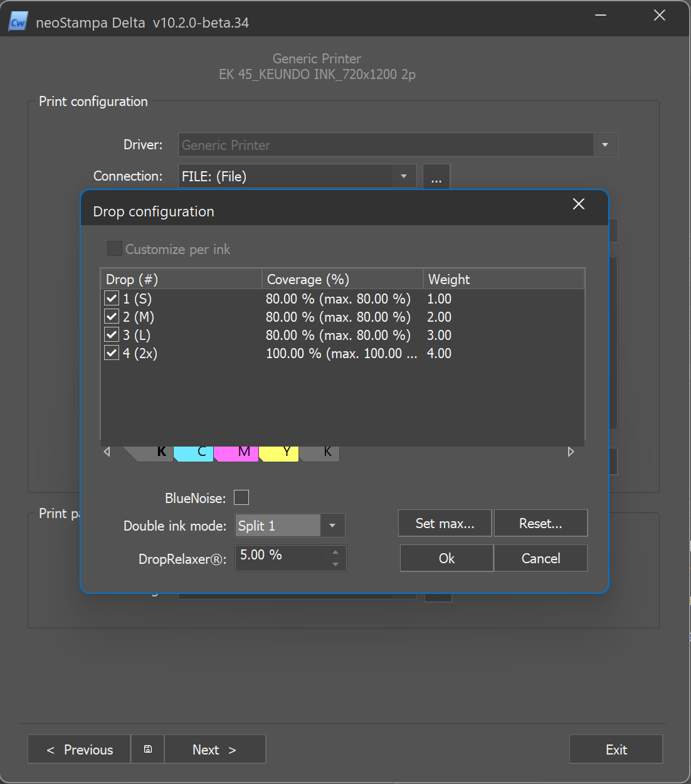This screenshot has width=691, height=784.
Task: Click coverage value of drop 1 (S)
Action: 338,299
